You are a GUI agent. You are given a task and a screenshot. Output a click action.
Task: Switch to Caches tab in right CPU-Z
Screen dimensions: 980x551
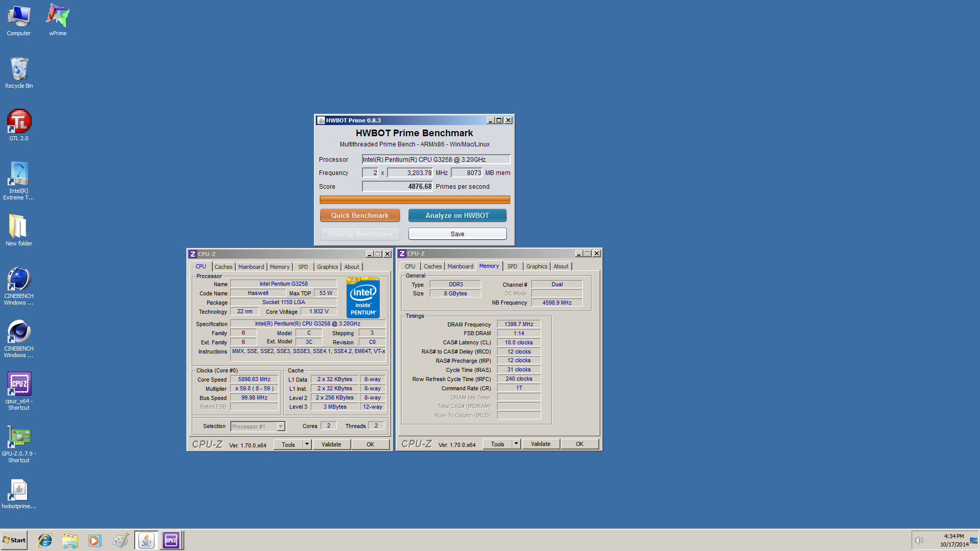pos(433,266)
